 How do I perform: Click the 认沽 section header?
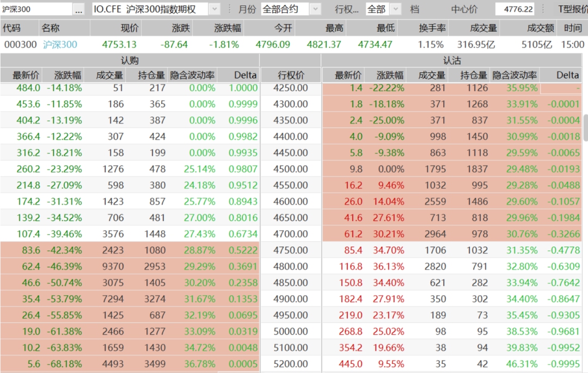(x=452, y=60)
